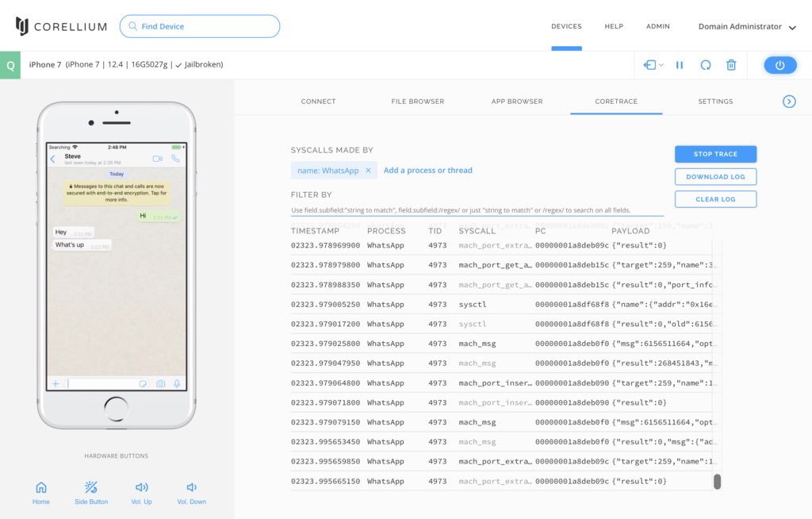Select the log row at 02323.995653450
This screenshot has width=812, height=519.
(x=503, y=442)
